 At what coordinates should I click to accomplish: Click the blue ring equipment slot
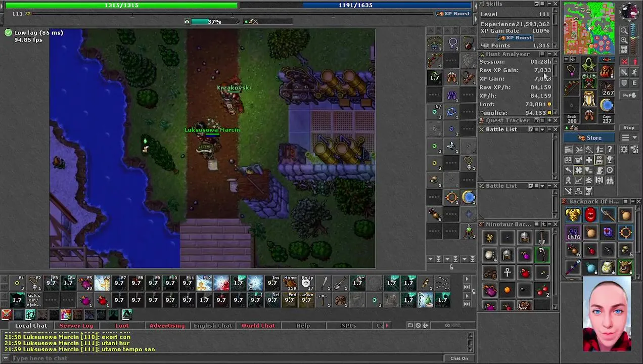coord(607,105)
